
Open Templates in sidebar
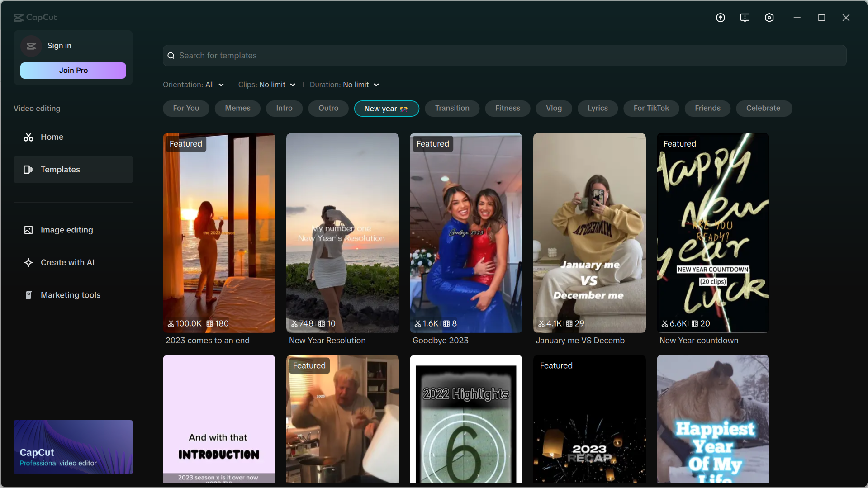pyautogui.click(x=73, y=170)
